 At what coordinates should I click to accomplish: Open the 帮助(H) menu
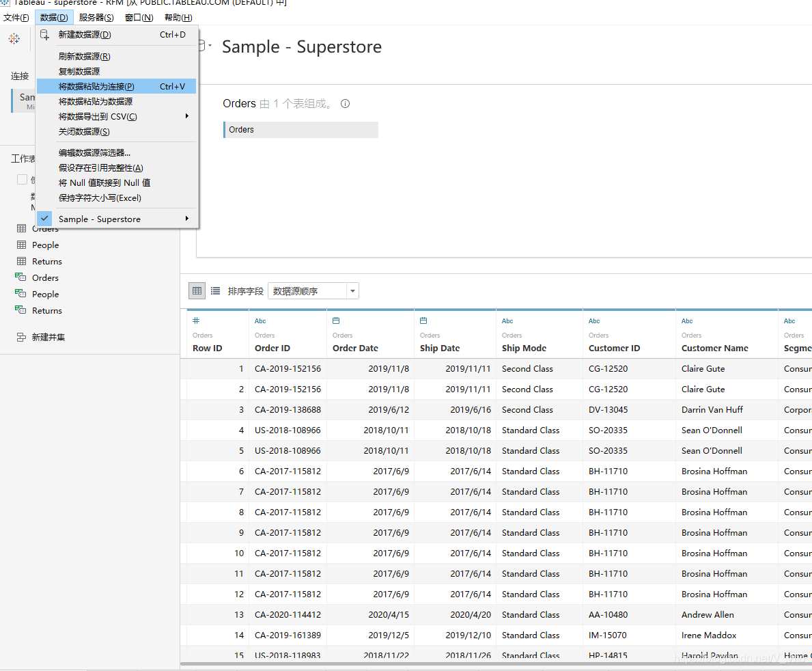pyautogui.click(x=179, y=18)
